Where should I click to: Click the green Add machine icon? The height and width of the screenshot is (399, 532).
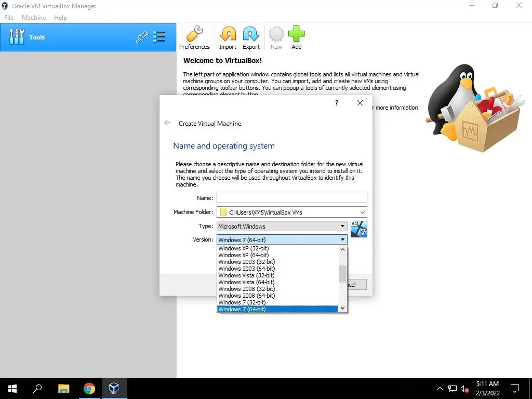click(297, 37)
